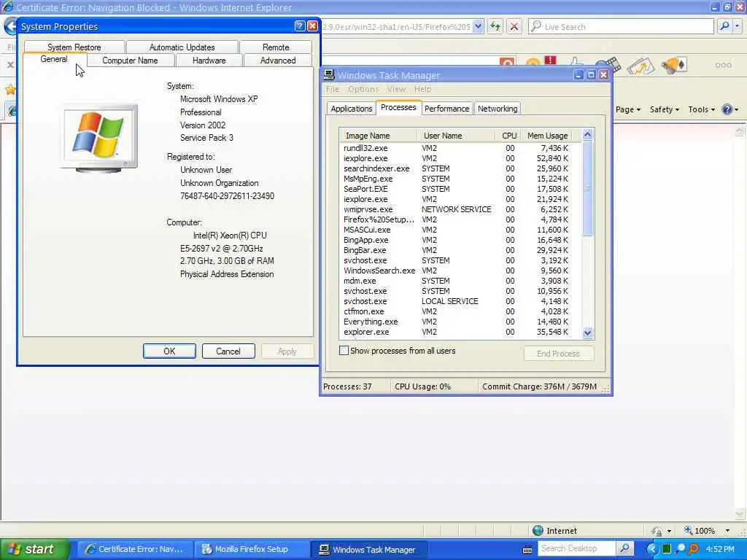Screen dimensions: 747x560
Task: Click OK in System Properties
Action: (169, 351)
